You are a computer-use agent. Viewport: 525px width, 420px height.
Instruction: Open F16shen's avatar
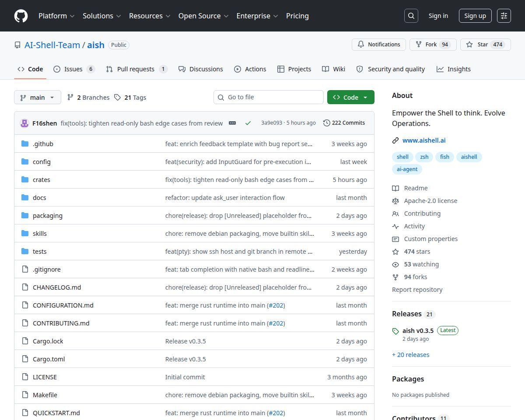tap(24, 123)
